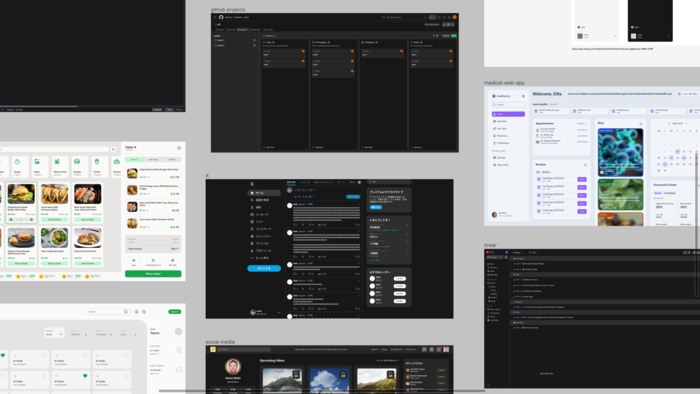The height and width of the screenshot is (394, 700).
Task: Click the blue Post button in X sidebar
Action: click(x=264, y=268)
